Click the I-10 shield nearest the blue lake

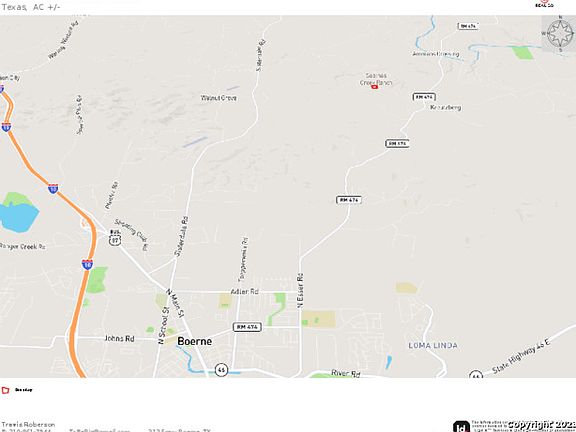pos(53,189)
